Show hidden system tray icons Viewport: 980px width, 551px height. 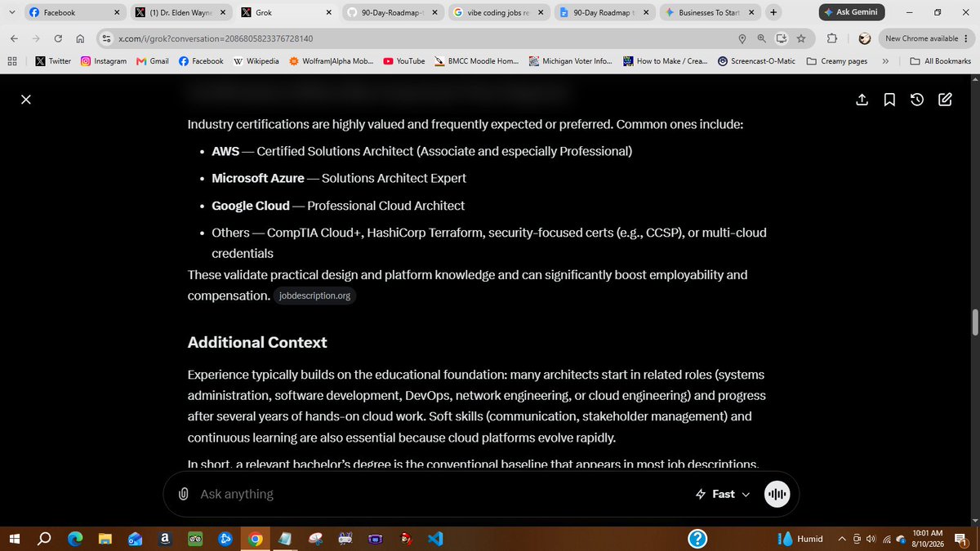pyautogui.click(x=841, y=539)
